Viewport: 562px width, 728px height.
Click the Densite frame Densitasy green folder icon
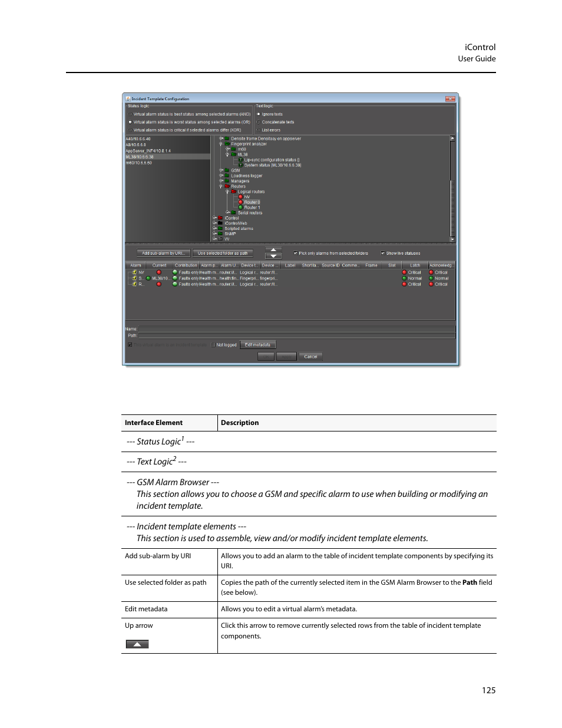227,139
